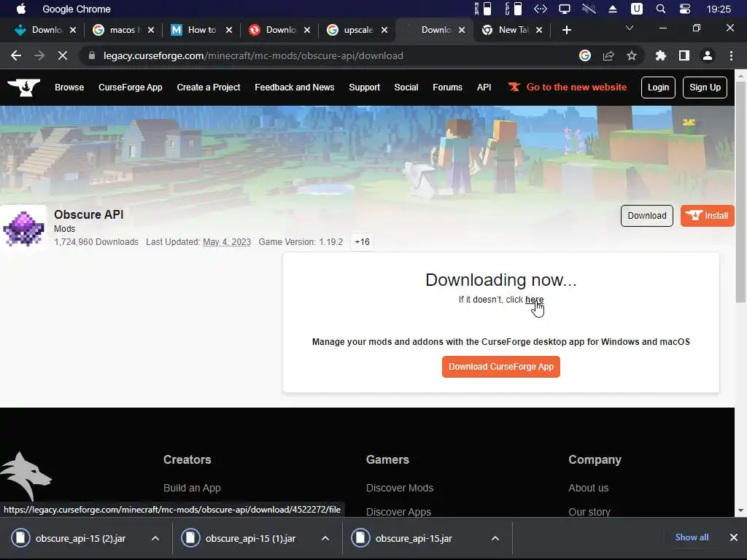This screenshot has height=560, width=747.
Task: Expand options for obscure_api-15 (1).jar
Action: 325,538
